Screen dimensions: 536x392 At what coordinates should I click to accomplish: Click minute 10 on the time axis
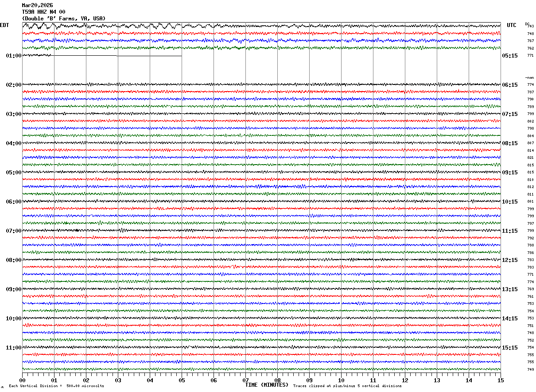341,380
